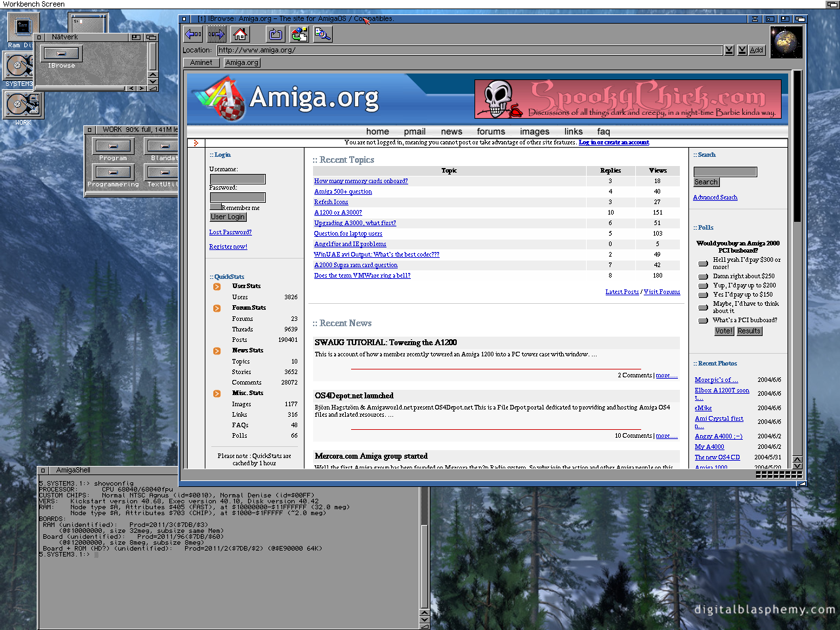Click the orange arrow beside Forum Stats
The width and height of the screenshot is (840, 630).
click(217, 308)
